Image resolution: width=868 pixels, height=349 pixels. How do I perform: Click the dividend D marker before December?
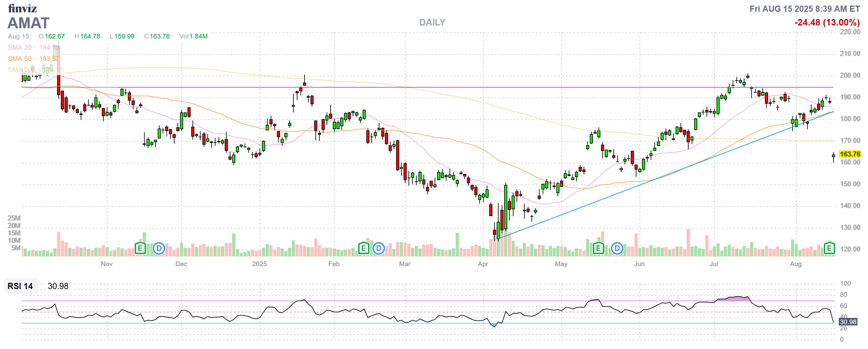159,249
